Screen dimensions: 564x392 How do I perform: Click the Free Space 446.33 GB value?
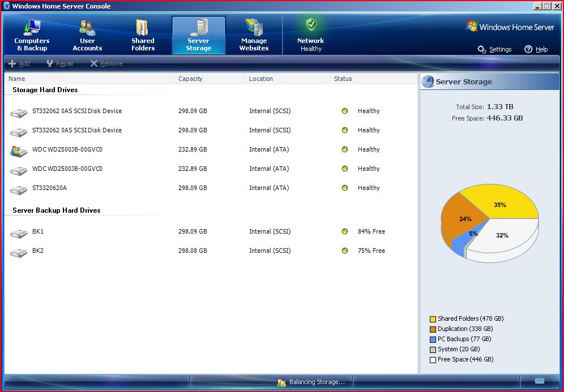coord(505,118)
